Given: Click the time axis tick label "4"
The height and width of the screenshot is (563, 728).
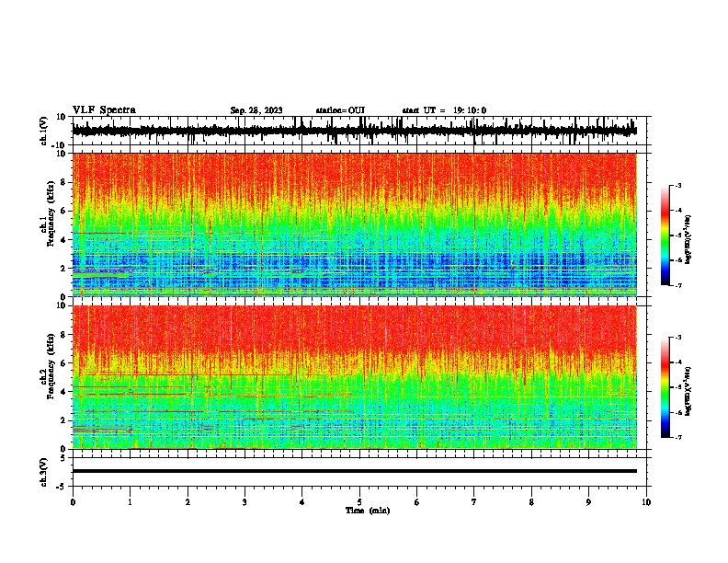Looking at the screenshot, I should click(302, 502).
